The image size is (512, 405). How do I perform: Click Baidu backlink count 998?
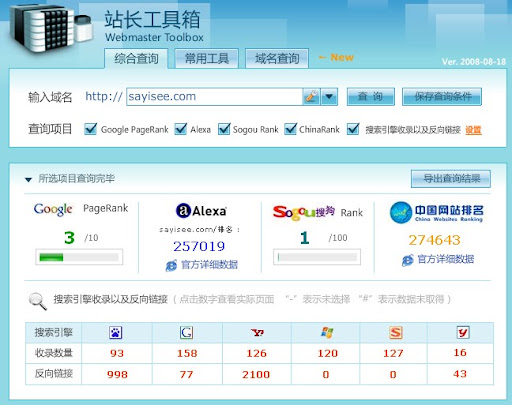tap(117, 374)
